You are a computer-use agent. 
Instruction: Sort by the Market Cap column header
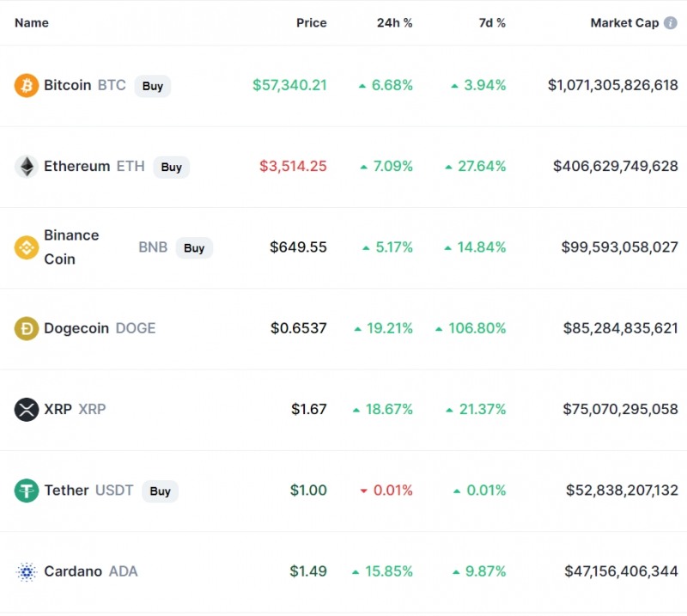[x=624, y=23]
